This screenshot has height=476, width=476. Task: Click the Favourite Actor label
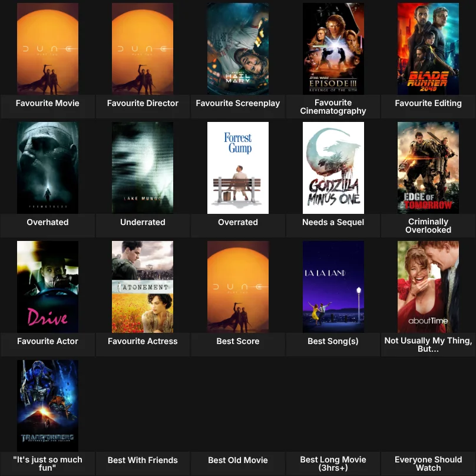(48, 341)
